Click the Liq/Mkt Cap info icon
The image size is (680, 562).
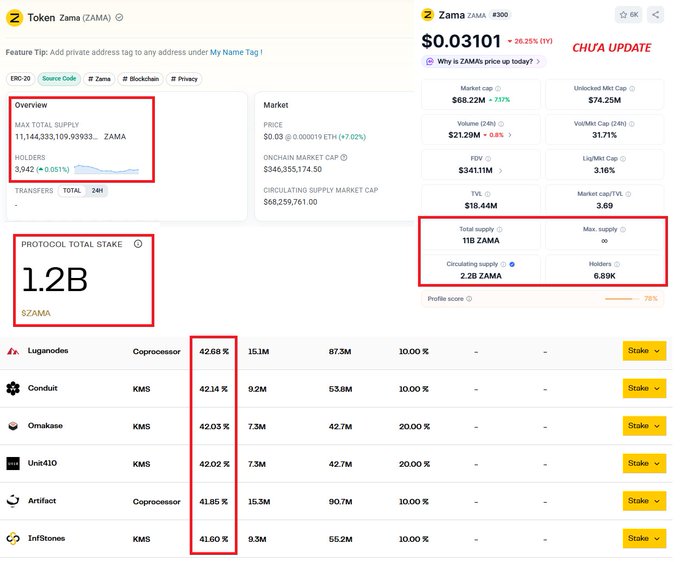tap(623, 159)
